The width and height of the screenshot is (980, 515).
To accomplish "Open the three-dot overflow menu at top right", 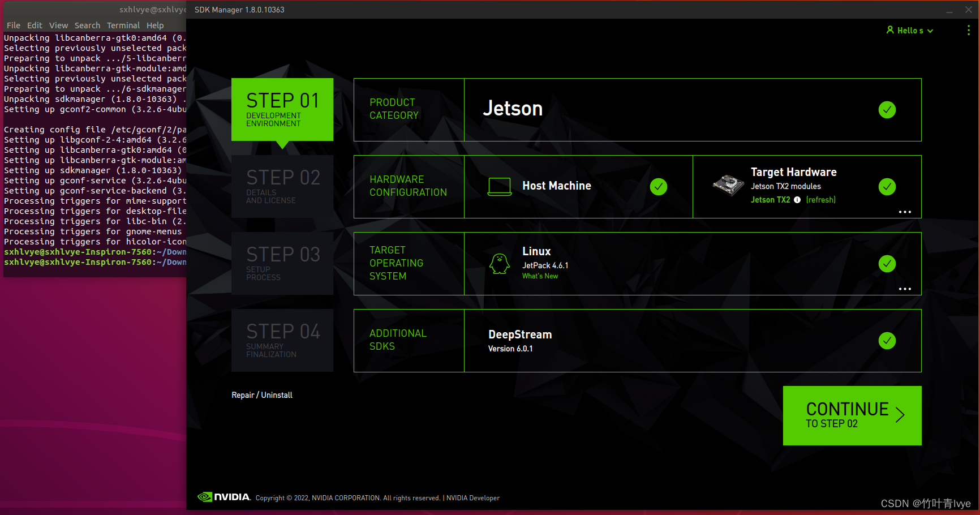I will tap(969, 30).
